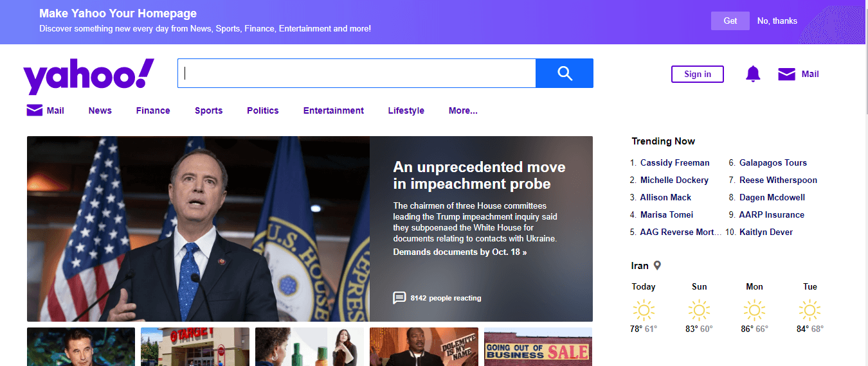Image resolution: width=868 pixels, height=366 pixels.
Task: Click '8142 people reacting' text
Action: (x=446, y=298)
